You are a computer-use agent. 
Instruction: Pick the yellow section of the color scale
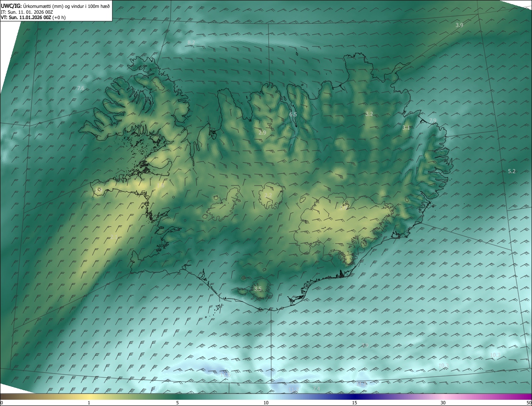tap(89, 396)
